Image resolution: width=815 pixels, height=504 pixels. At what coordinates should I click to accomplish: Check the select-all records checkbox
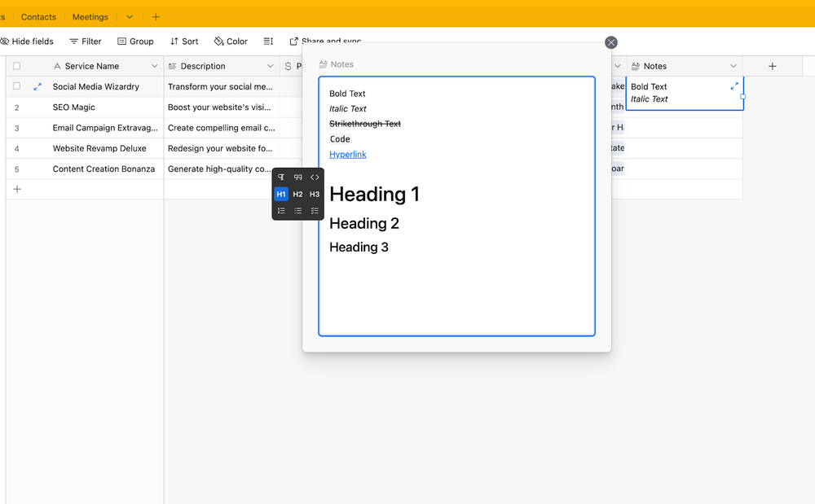pyautogui.click(x=16, y=65)
